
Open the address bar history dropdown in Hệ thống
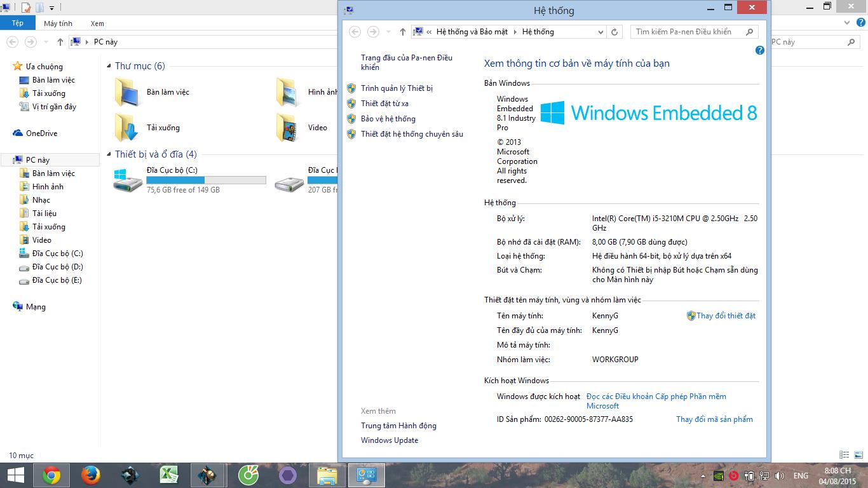click(600, 32)
